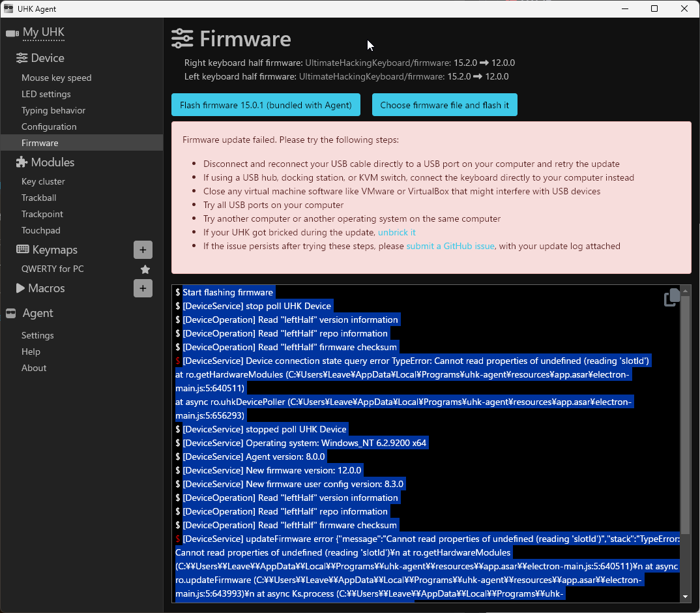700x613 pixels.
Task: Add a new macro with plus icon
Action: tap(143, 288)
